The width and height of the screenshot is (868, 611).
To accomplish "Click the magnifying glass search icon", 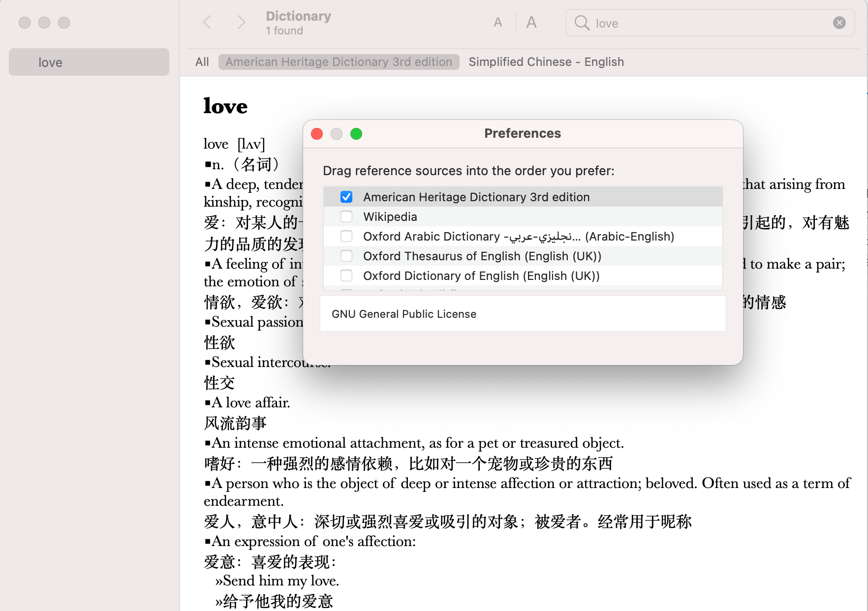I will [582, 23].
